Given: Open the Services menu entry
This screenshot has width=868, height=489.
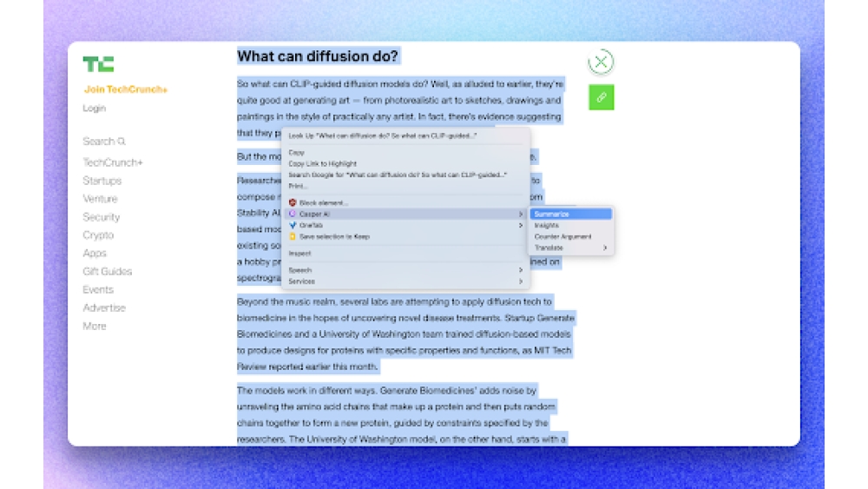Looking at the screenshot, I should coord(405,281).
